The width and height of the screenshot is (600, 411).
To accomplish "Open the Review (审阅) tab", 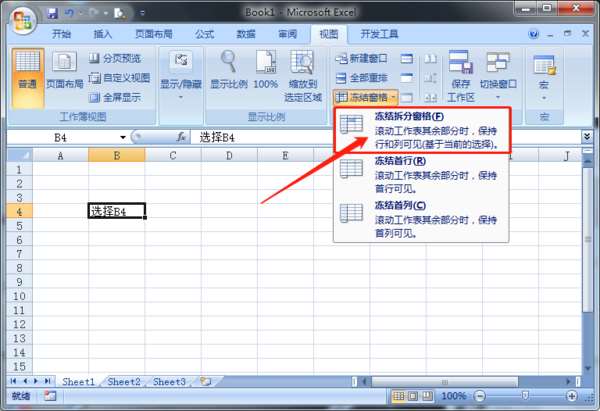I will point(287,34).
